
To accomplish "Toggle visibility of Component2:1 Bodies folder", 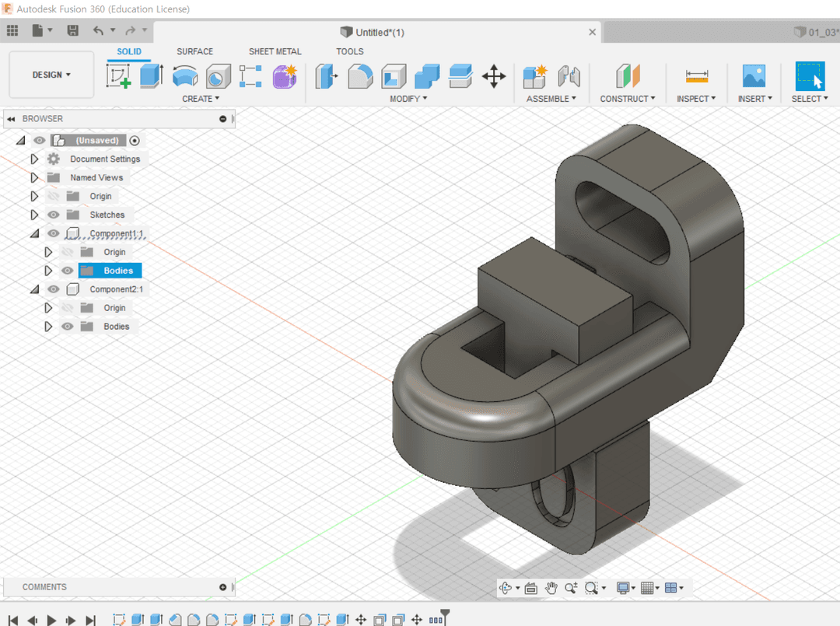I will point(67,327).
